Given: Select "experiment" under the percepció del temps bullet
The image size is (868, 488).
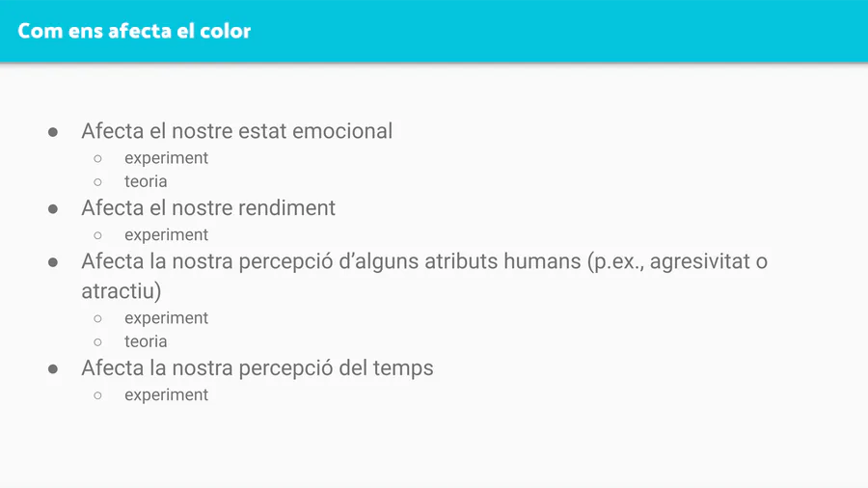Looking at the screenshot, I should pyautogui.click(x=166, y=395).
